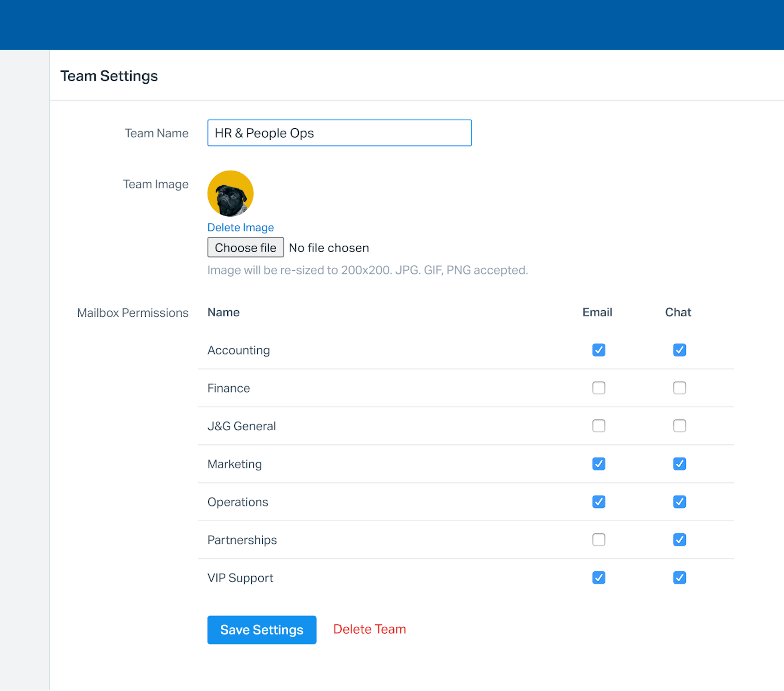Click the Finance mailbox name
Screen dimensions: 784x691
pyautogui.click(x=229, y=388)
